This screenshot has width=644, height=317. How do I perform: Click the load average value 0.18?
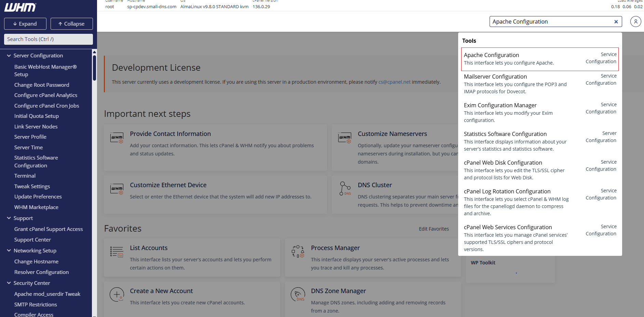pos(616,6)
